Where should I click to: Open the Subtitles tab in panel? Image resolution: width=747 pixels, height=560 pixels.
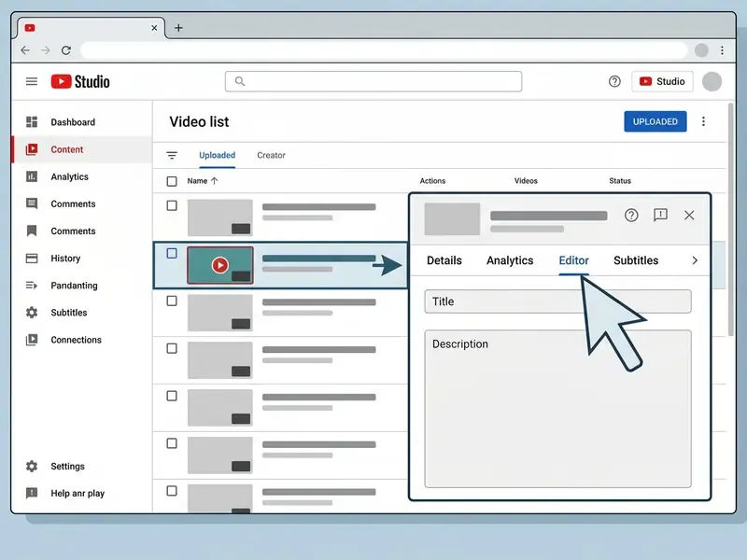[x=636, y=260]
